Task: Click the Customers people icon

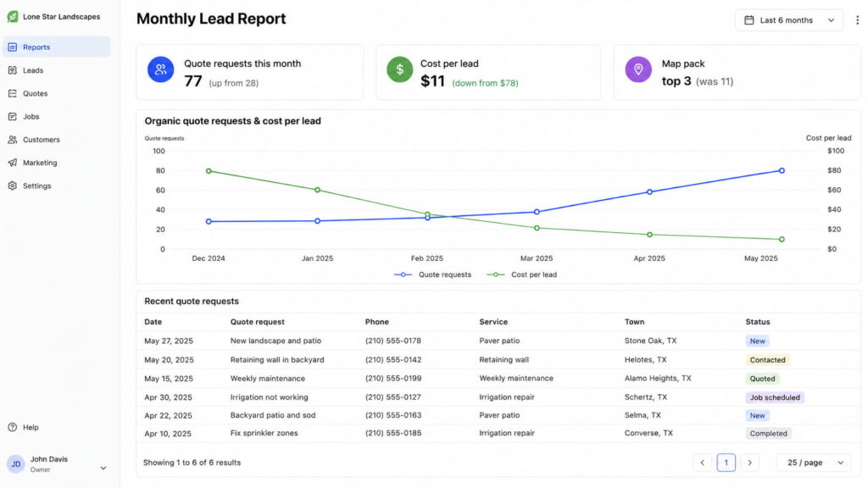Action: pos(12,140)
